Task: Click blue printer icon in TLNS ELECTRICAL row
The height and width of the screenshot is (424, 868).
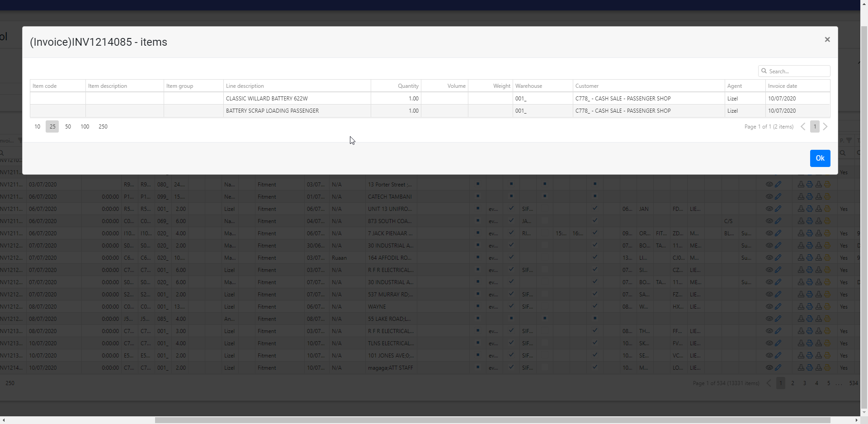Action: coord(810,343)
